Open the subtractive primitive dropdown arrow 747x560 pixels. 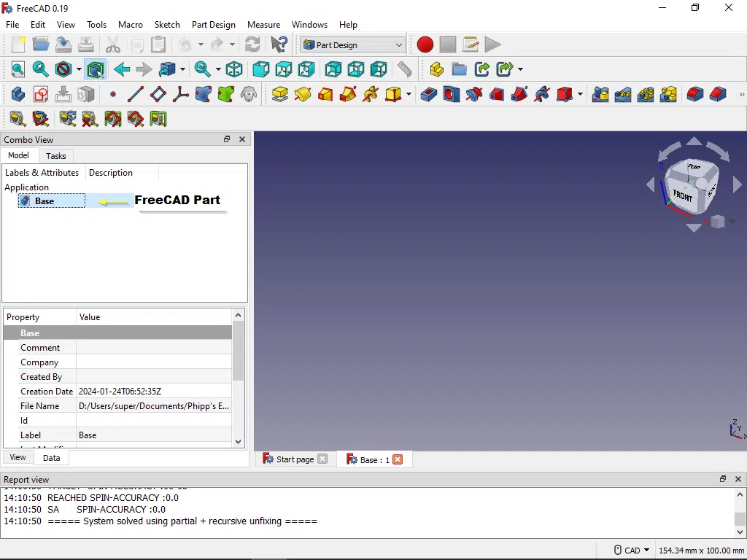tap(580, 94)
